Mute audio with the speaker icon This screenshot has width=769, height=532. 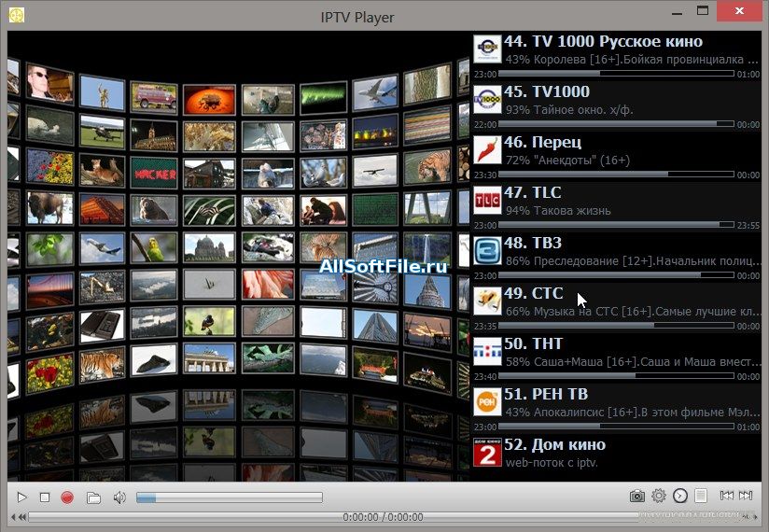[119, 497]
